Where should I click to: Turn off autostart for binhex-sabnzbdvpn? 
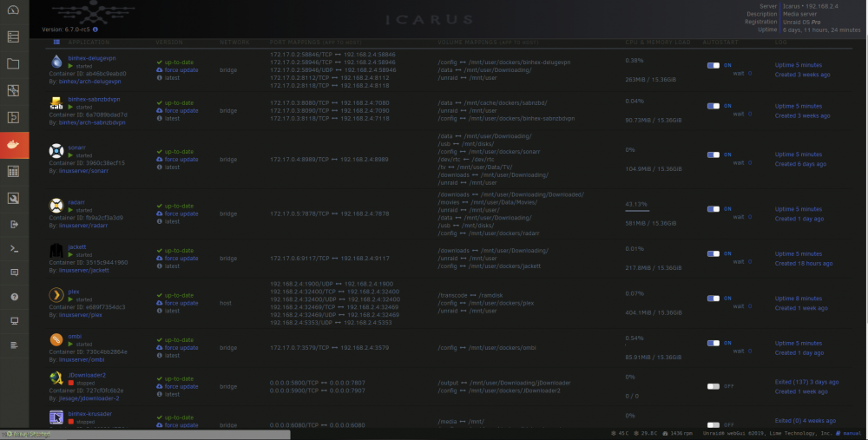coord(713,106)
